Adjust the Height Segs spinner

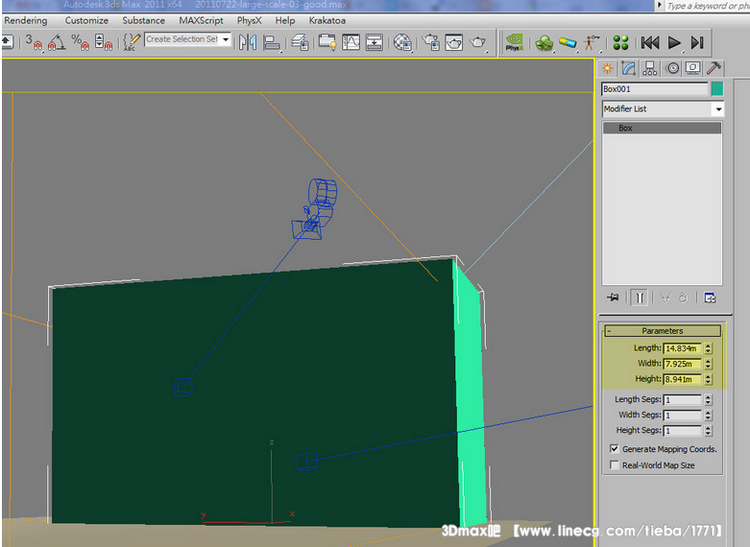[708, 431]
